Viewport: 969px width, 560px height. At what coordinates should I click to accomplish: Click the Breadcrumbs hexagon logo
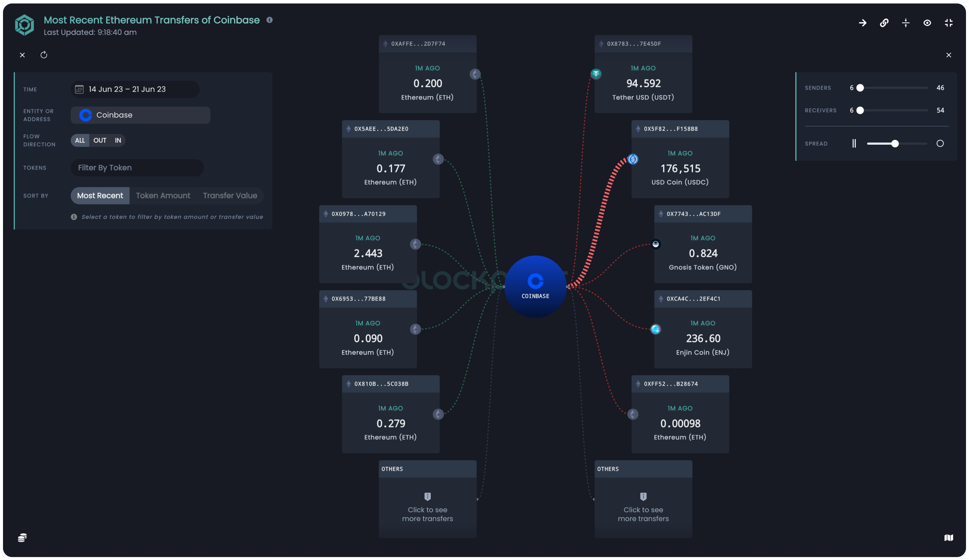24,24
